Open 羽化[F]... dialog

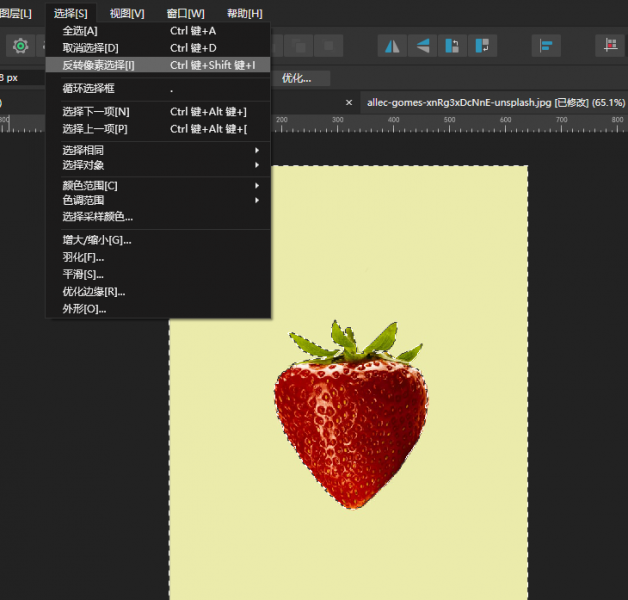click(x=158, y=258)
